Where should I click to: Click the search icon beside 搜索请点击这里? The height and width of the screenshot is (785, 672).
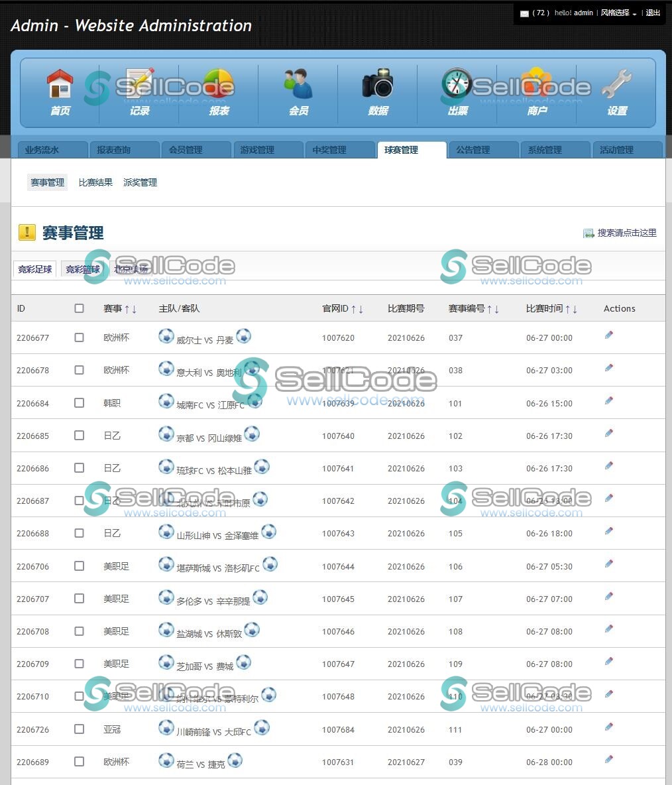[588, 233]
